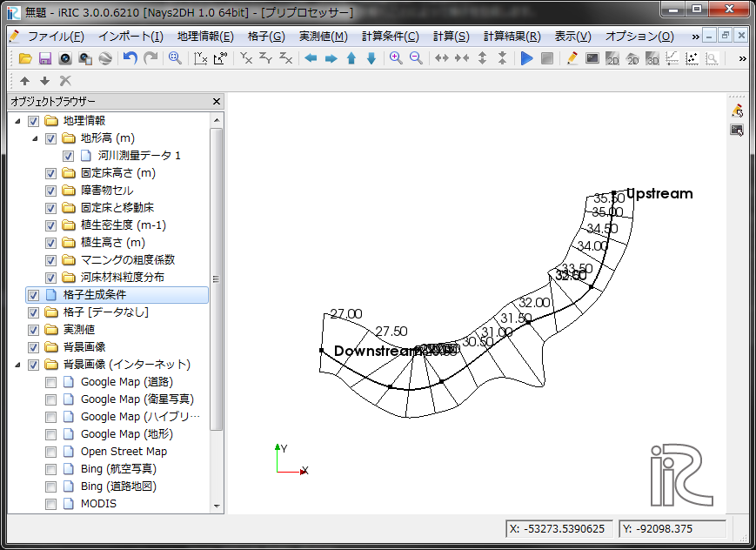This screenshot has height=550, width=756.
Task: Open the 3D post-processing window icon
Action: click(x=652, y=58)
